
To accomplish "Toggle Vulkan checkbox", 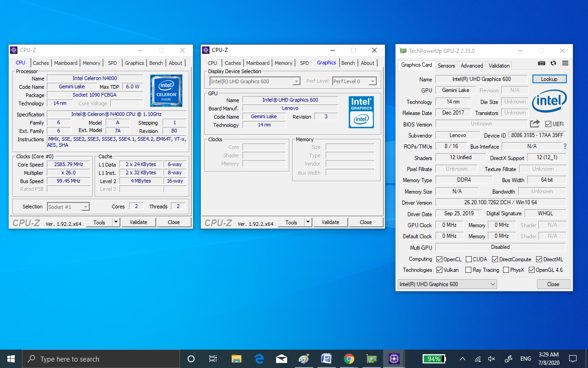I will pos(439,270).
